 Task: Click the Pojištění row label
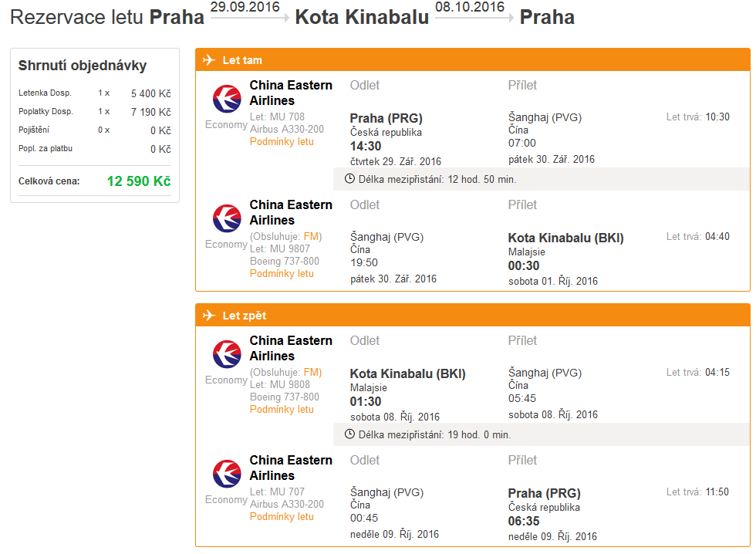coord(34,130)
